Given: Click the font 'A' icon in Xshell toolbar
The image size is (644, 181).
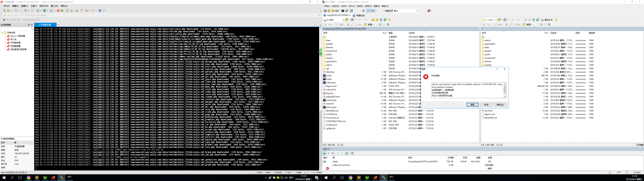Looking at the screenshot, I should click(51, 11).
